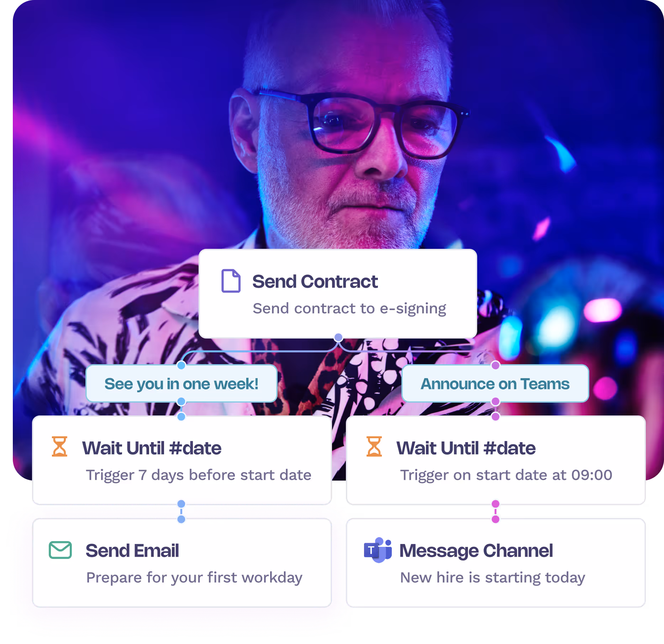The height and width of the screenshot is (644, 664).
Task: Select text Send contract to e-signing
Action: [349, 309]
